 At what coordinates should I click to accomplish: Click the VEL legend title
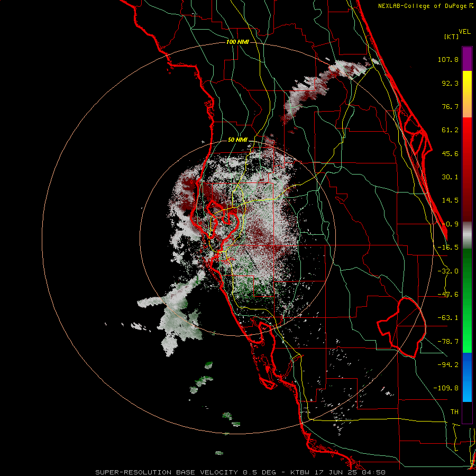click(x=464, y=32)
